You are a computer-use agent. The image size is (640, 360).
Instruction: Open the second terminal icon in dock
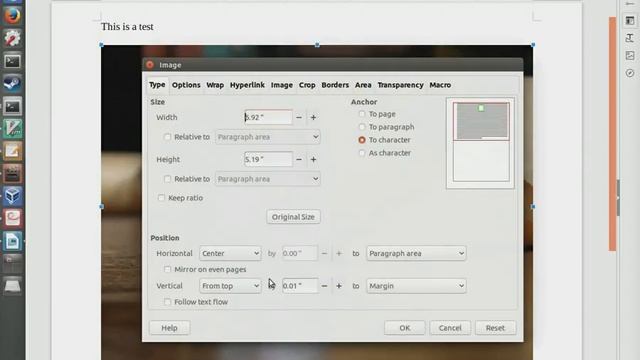(x=12, y=107)
